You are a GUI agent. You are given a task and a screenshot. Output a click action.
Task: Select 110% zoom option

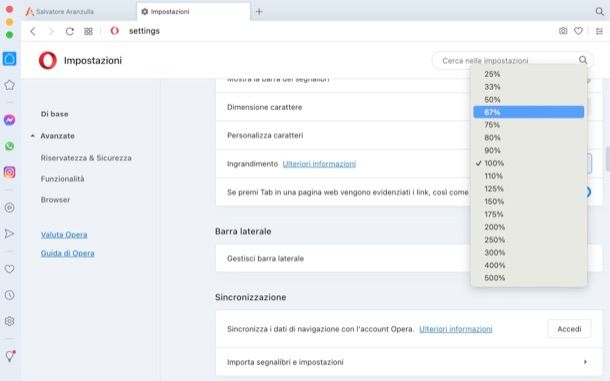[528, 176]
